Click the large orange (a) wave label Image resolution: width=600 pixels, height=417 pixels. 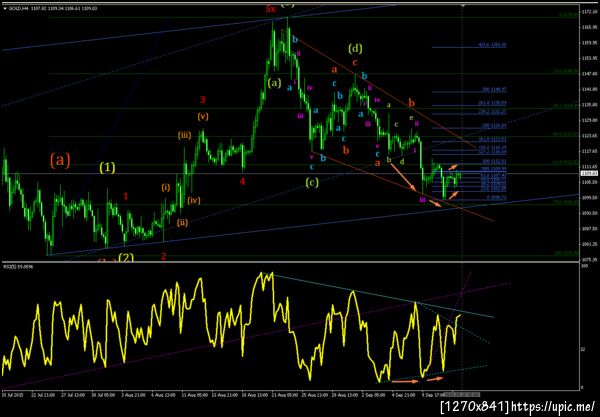60,160
